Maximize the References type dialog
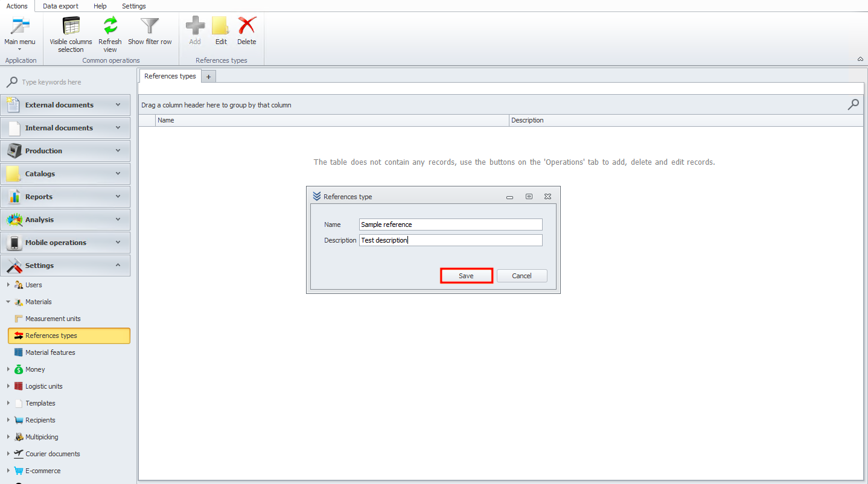This screenshot has height=484, width=868. click(x=529, y=197)
